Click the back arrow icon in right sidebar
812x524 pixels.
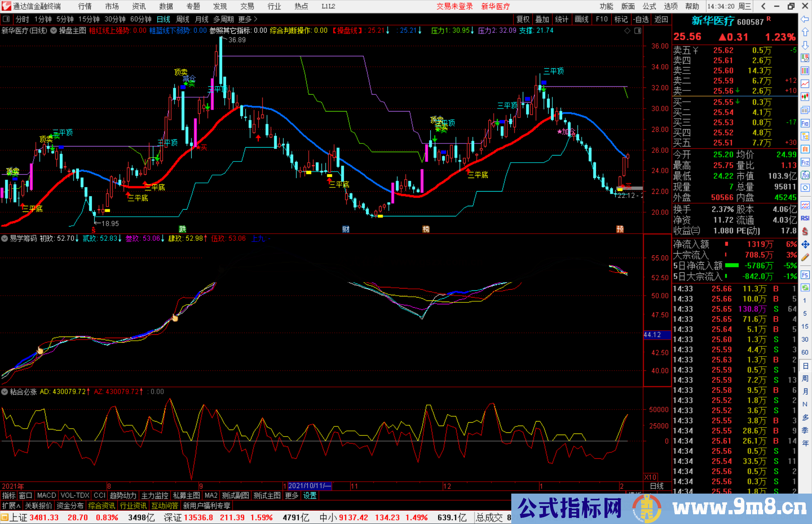coord(805,19)
